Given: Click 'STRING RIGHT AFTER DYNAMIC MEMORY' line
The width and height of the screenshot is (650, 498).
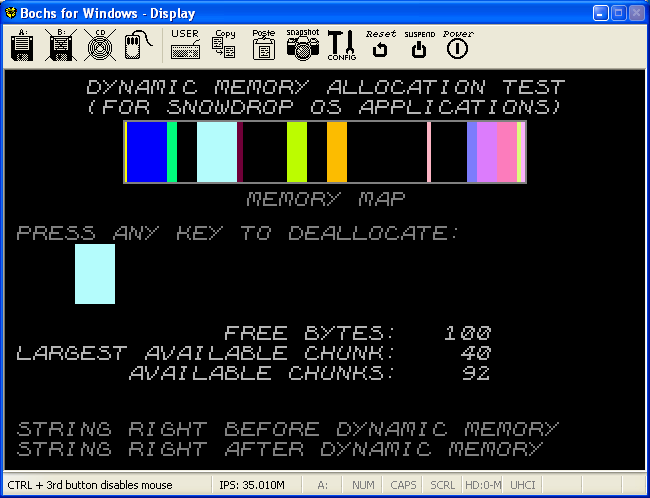Looking at the screenshot, I should tap(279, 449).
